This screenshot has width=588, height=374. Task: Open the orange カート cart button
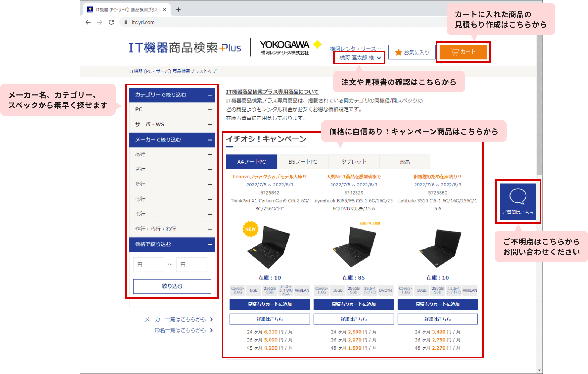463,52
